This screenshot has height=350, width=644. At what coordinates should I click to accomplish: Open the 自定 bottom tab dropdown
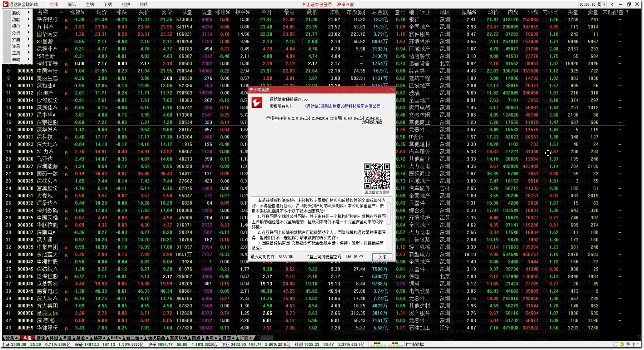(x=229, y=338)
